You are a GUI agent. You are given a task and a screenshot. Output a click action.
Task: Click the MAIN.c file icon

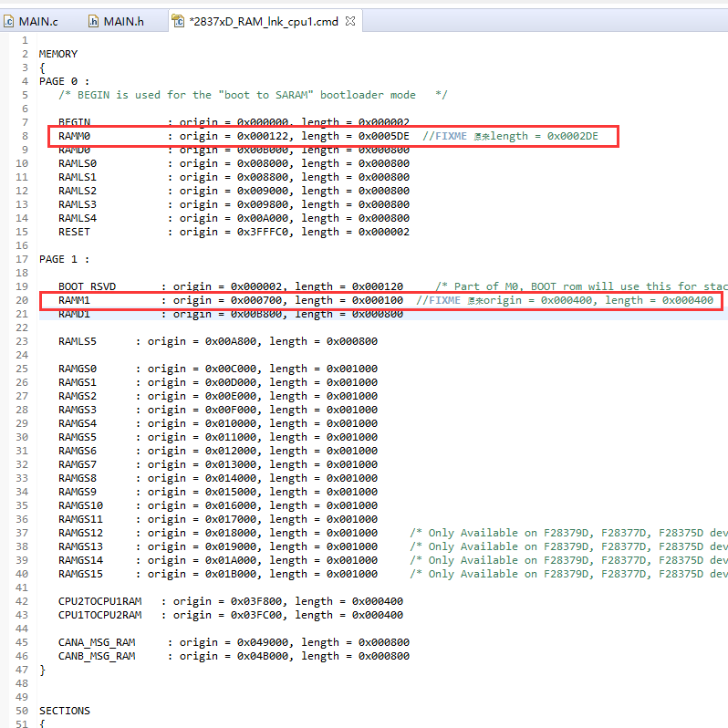click(9, 21)
